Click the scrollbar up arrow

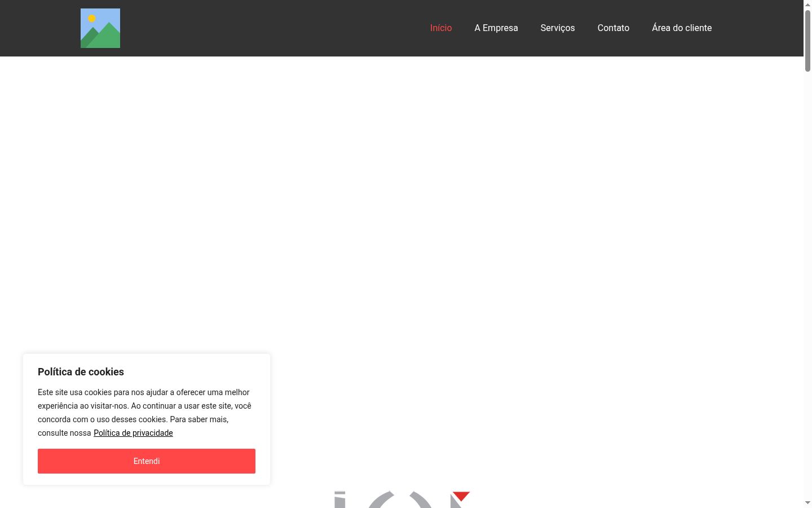(x=807, y=4)
